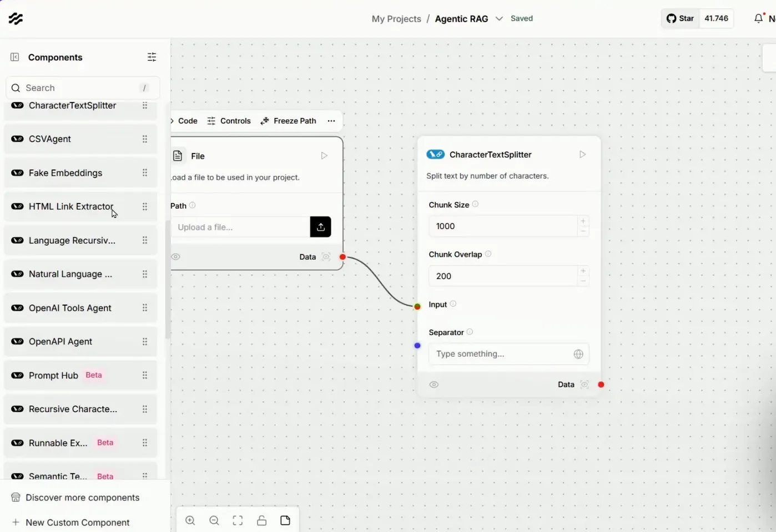Toggle output visibility eye on CharacterTextSplitter node
Screen dimensions: 776x532
tap(434, 384)
